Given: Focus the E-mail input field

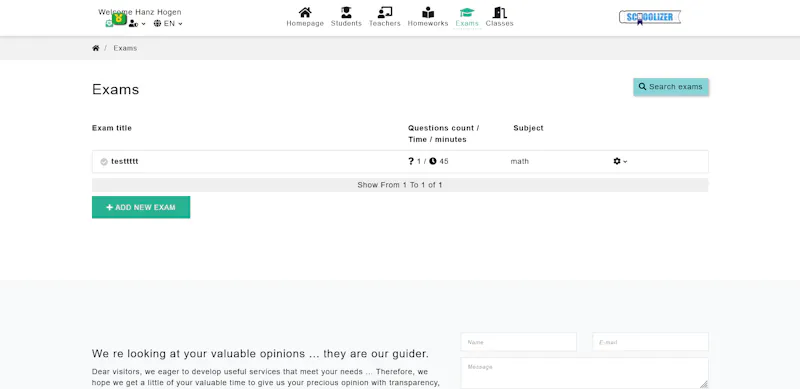Looking at the screenshot, I should (x=650, y=342).
